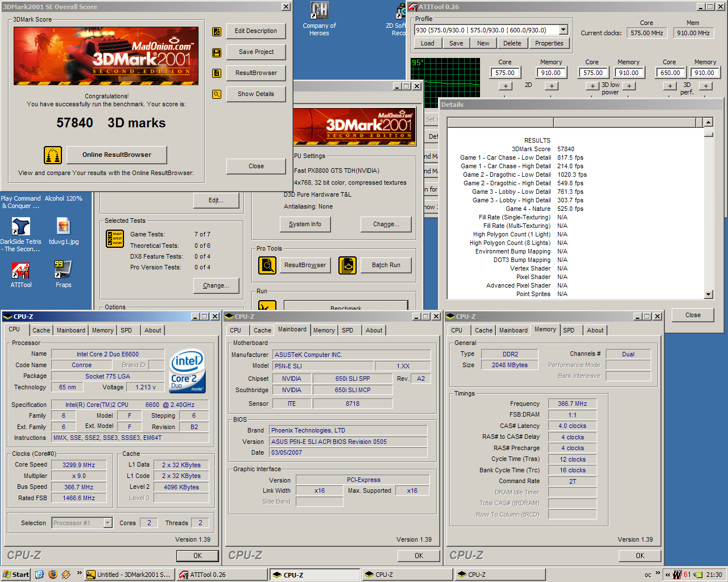The height and width of the screenshot is (582, 728).
Task: Click the Firefox quick launch icon
Action: pyautogui.click(x=53, y=575)
